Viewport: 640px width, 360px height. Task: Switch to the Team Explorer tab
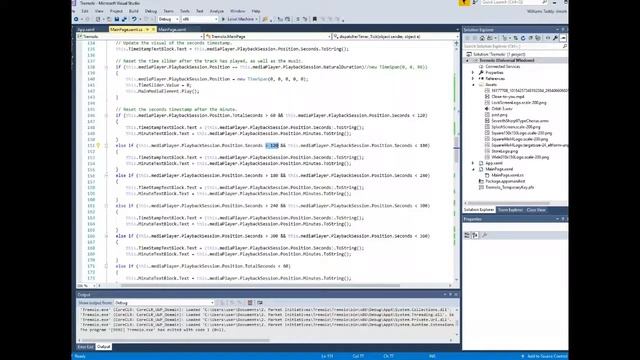[510, 210]
